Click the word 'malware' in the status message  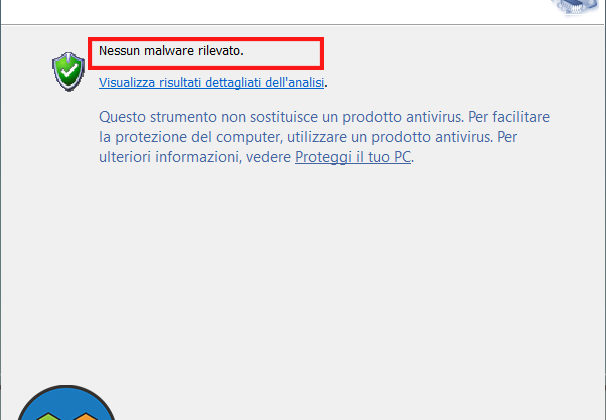point(169,51)
